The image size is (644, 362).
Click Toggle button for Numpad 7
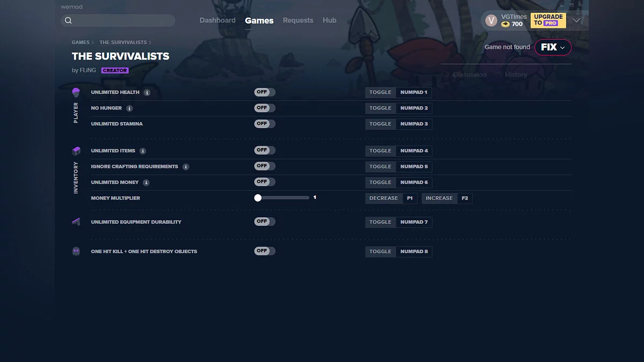pos(380,222)
